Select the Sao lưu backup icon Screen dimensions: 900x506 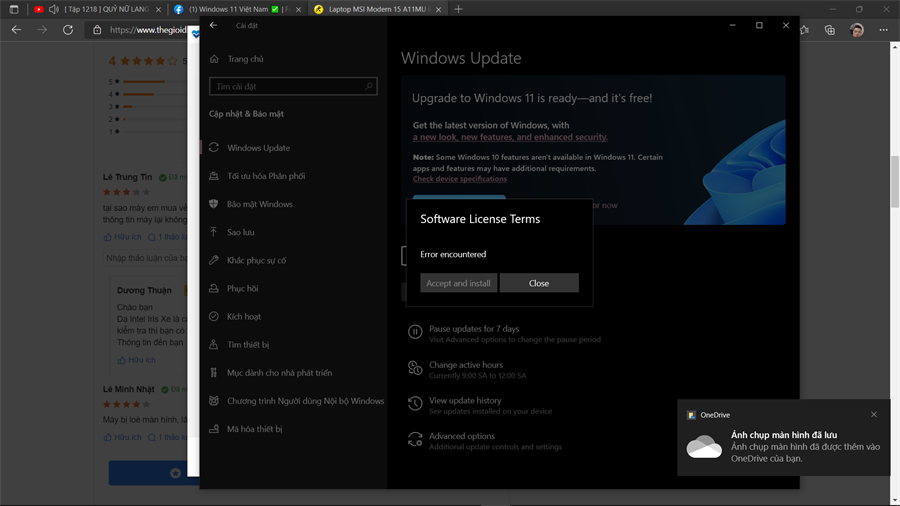[214, 232]
